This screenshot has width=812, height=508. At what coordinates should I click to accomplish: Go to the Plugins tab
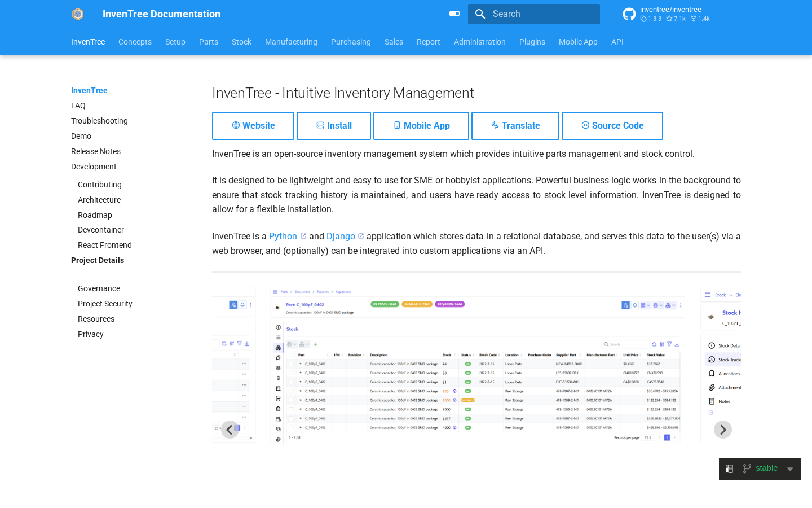[532, 42]
